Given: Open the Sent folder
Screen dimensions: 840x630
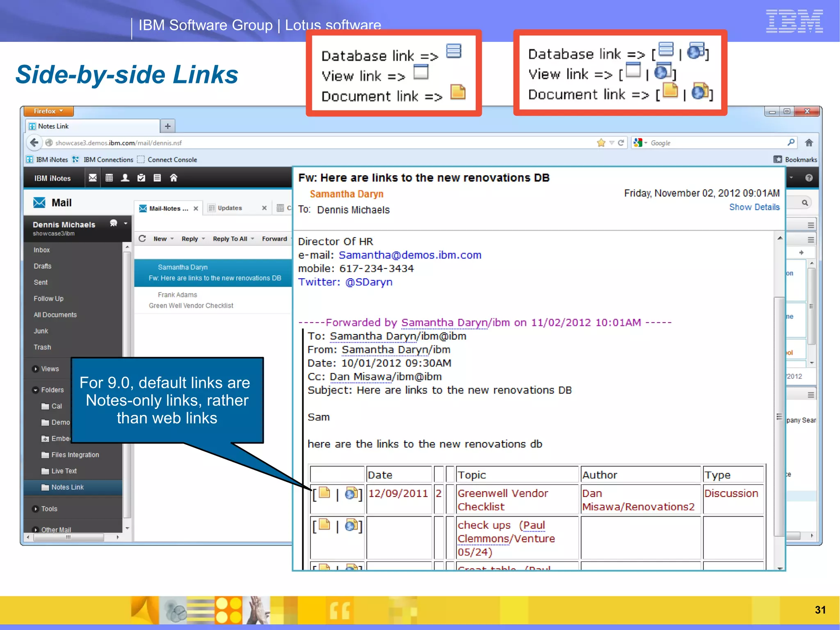Looking at the screenshot, I should coord(41,282).
